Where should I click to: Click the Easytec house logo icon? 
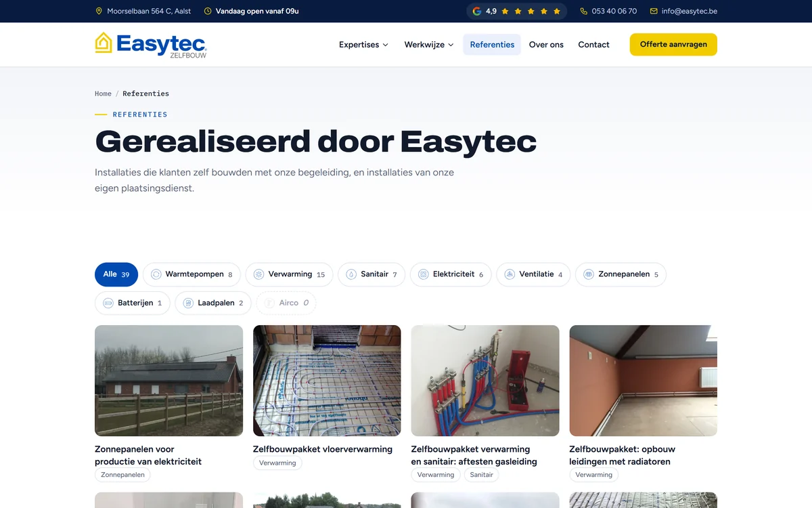pos(104,43)
